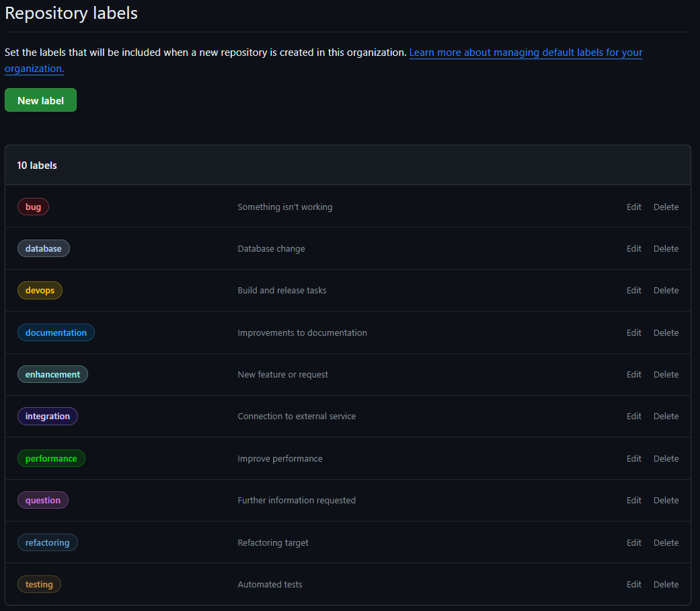Edit the question label
This screenshot has height=611, width=700.
tap(633, 500)
